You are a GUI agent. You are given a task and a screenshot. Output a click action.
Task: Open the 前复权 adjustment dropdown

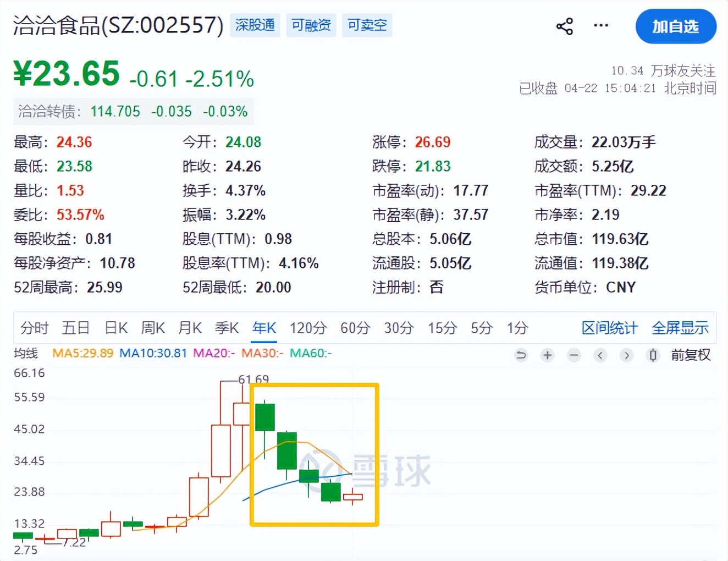coord(691,355)
